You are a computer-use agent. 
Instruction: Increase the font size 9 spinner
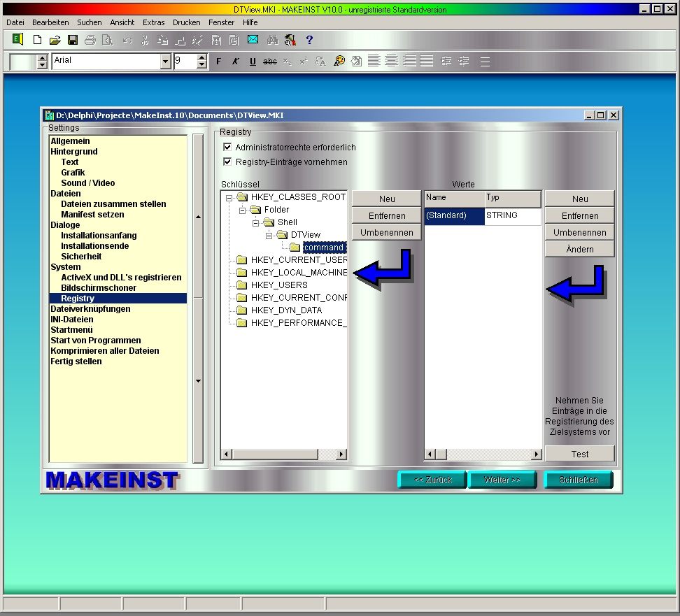(x=201, y=58)
